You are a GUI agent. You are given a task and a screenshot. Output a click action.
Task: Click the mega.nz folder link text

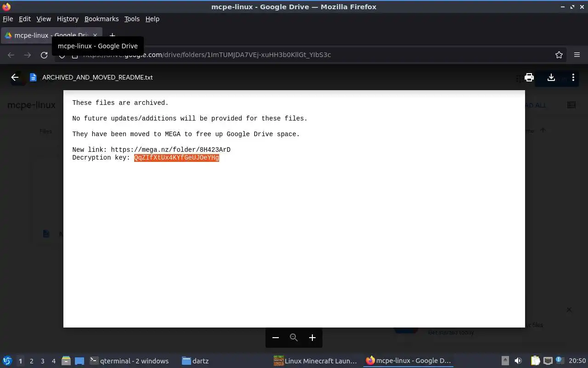tap(170, 150)
